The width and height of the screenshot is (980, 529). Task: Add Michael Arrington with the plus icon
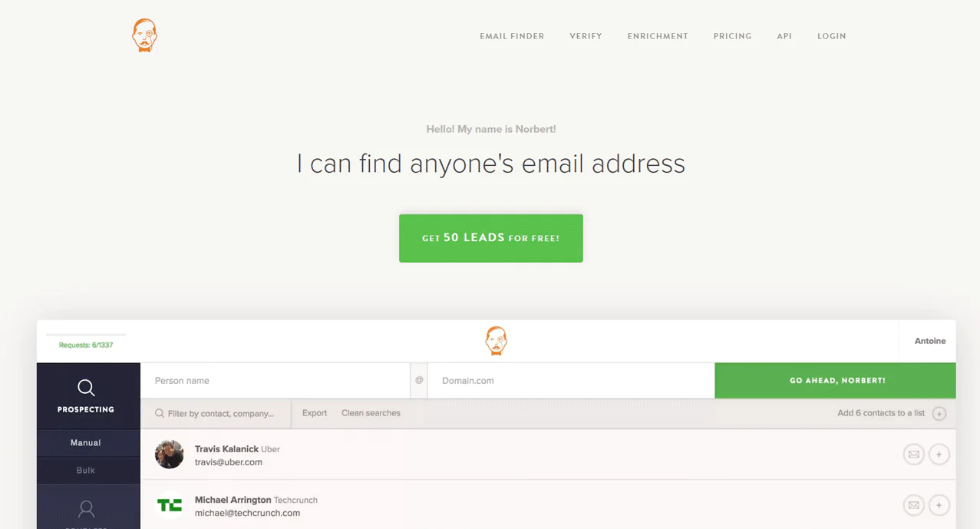(x=939, y=505)
